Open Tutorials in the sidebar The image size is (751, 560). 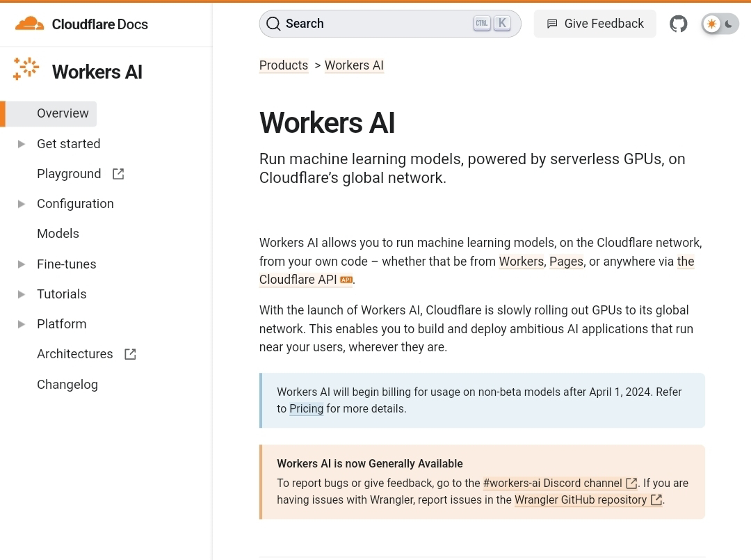pyautogui.click(x=62, y=294)
